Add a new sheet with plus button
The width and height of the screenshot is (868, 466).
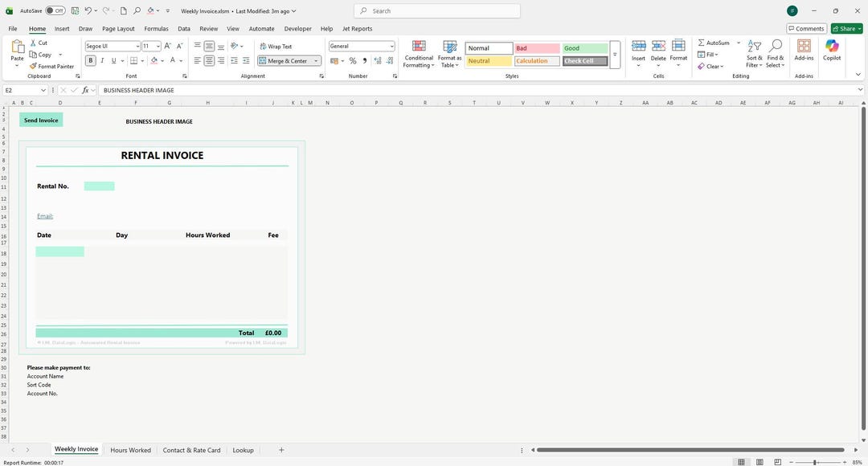[281, 450]
